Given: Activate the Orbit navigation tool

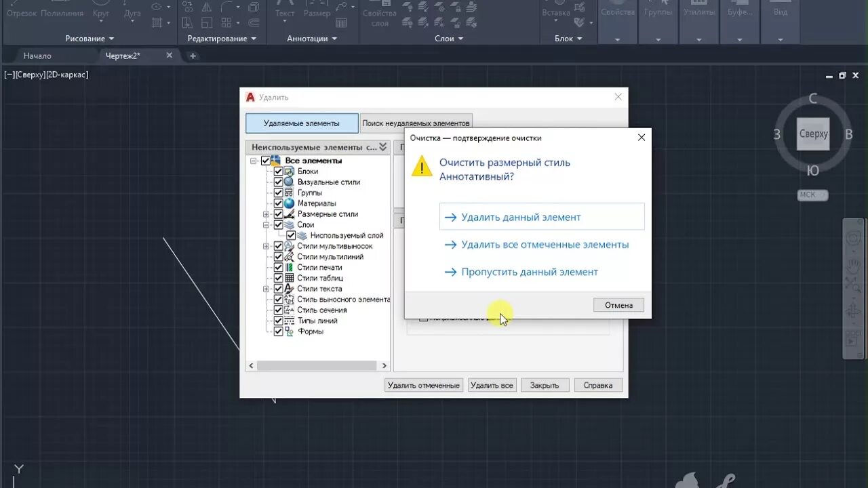Looking at the screenshot, I should coord(853,312).
